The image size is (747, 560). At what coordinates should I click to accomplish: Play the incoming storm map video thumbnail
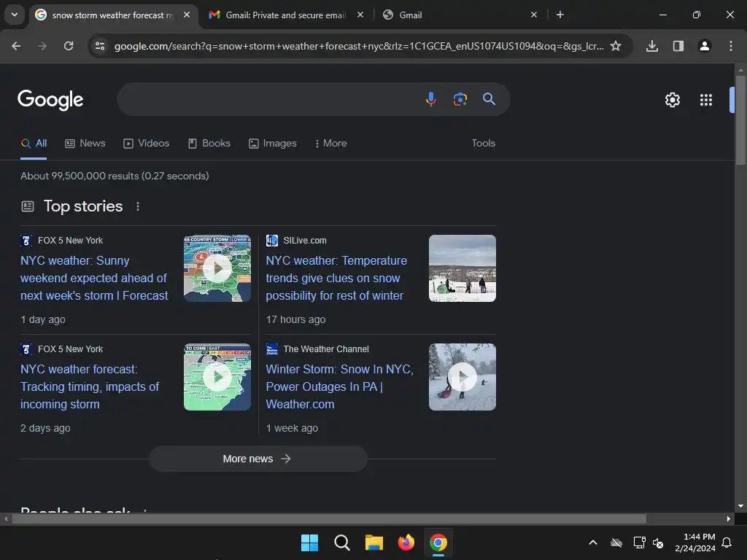(217, 377)
